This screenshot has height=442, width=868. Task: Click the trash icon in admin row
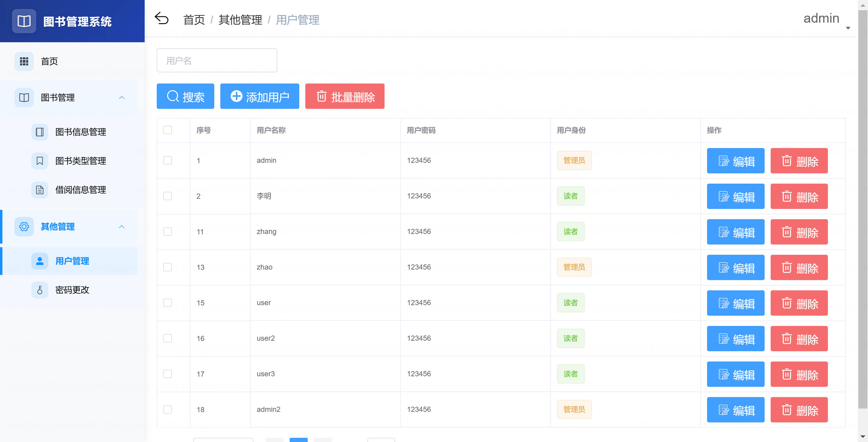(x=786, y=161)
